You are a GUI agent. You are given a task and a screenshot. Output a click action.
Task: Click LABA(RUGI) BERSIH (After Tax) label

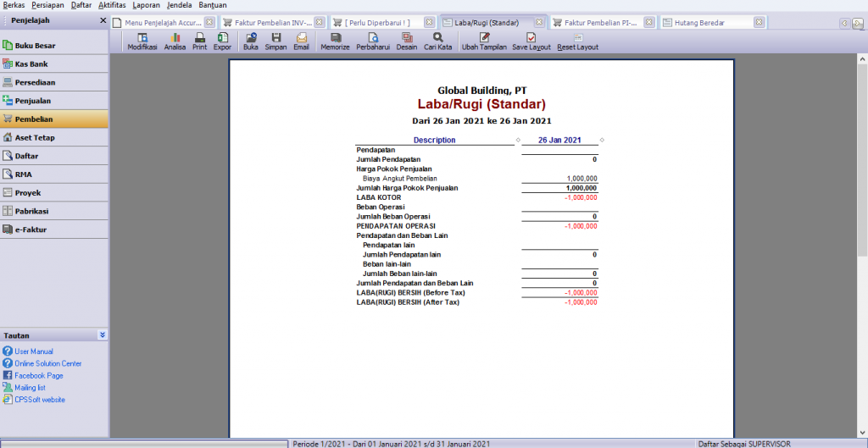(408, 302)
